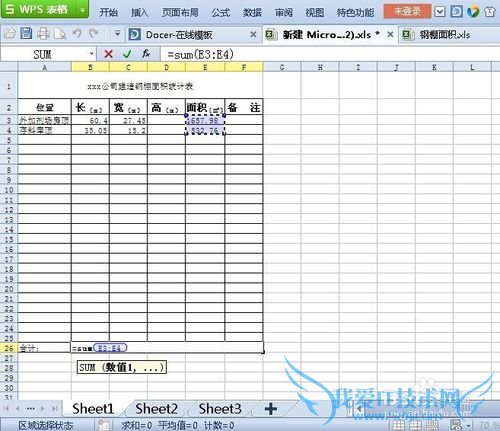
Task: Expand the WPS 表格 menu dropdown arrow
Action: click(83, 10)
